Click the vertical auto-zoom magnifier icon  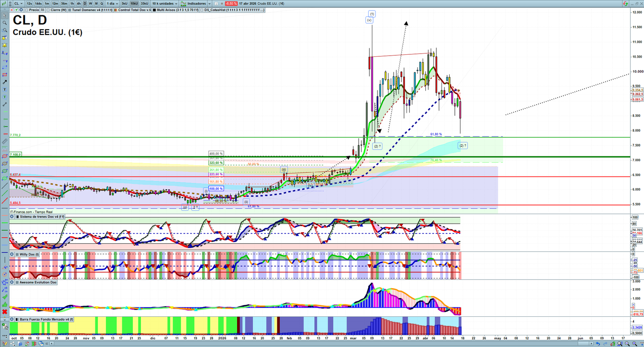620,344
